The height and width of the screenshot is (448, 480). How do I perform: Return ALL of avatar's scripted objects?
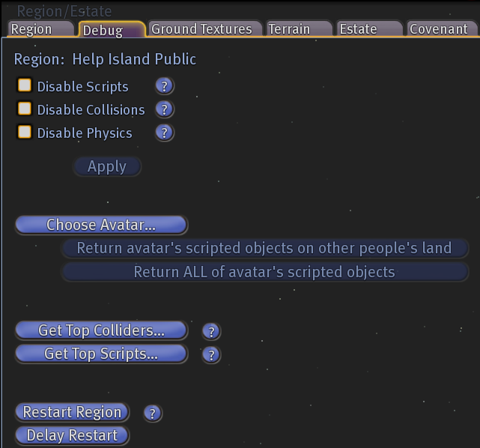pyautogui.click(x=265, y=272)
